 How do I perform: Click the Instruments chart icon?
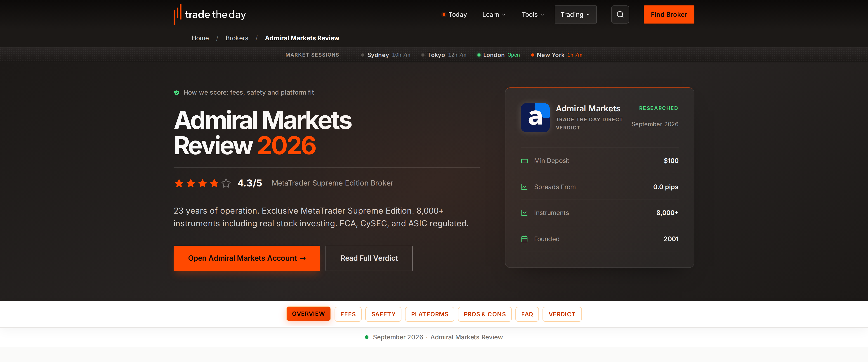pyautogui.click(x=524, y=213)
